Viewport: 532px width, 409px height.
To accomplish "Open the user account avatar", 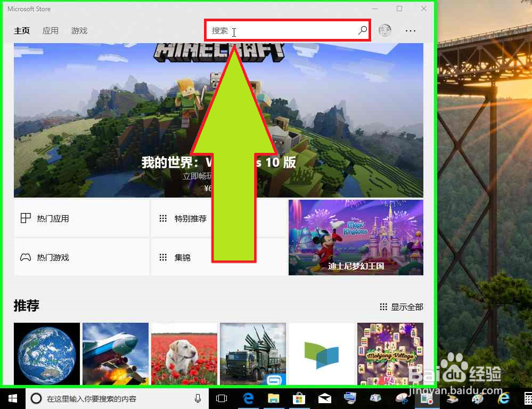I will click(384, 30).
